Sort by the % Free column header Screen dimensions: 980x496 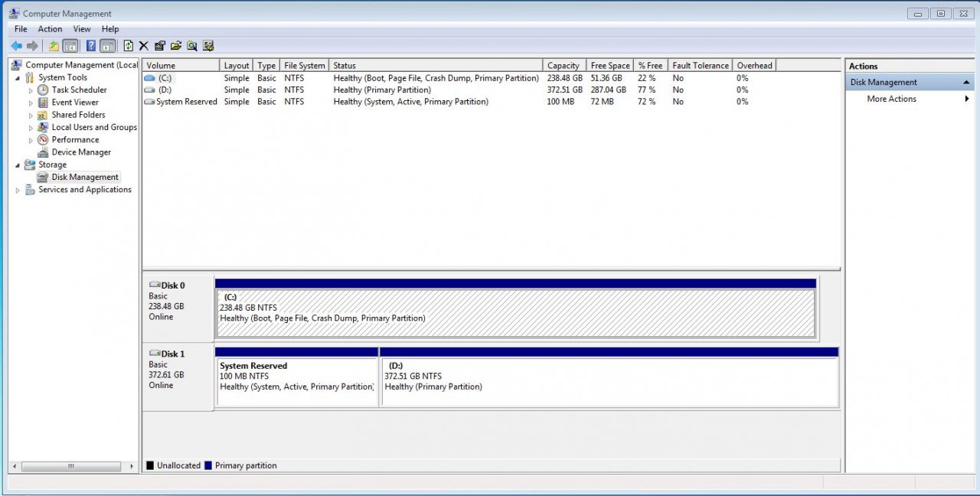click(652, 66)
